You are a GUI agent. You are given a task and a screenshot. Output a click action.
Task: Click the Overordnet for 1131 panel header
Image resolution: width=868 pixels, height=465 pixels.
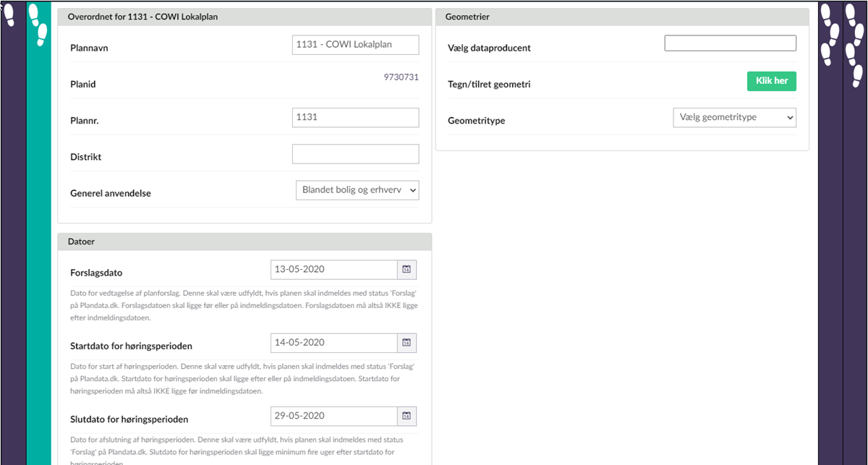pyautogui.click(x=244, y=17)
